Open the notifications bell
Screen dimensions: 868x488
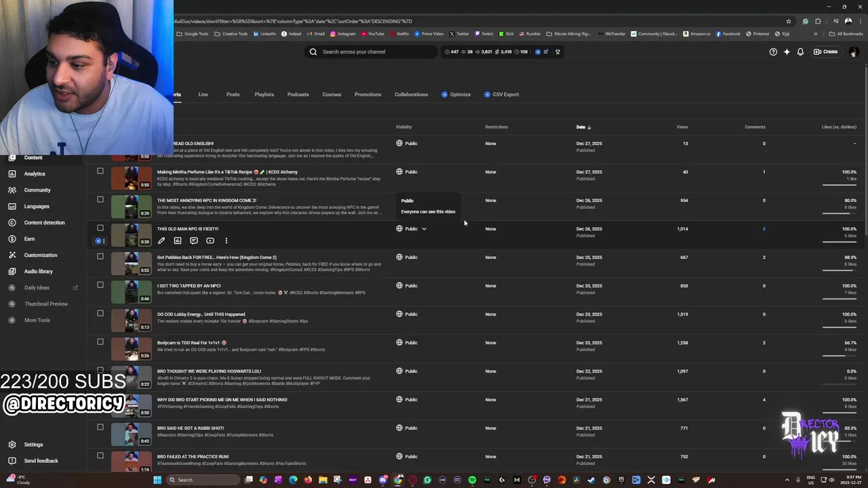[800, 52]
